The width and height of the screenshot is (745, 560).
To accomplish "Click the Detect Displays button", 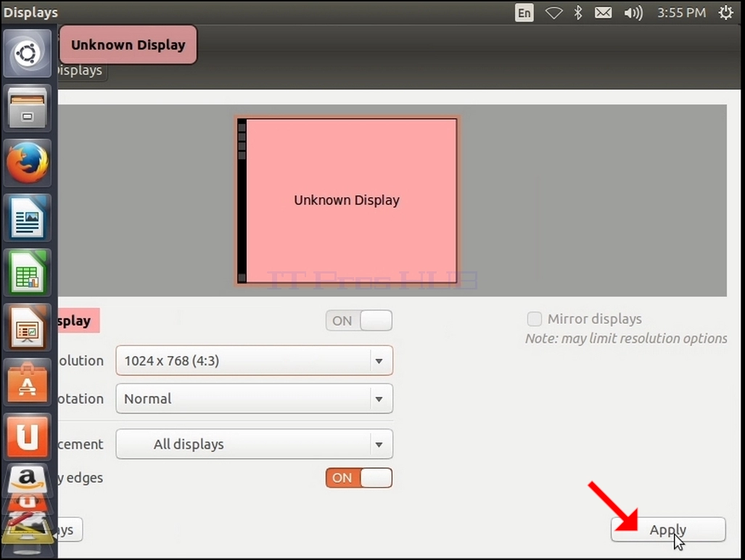I will click(70, 529).
